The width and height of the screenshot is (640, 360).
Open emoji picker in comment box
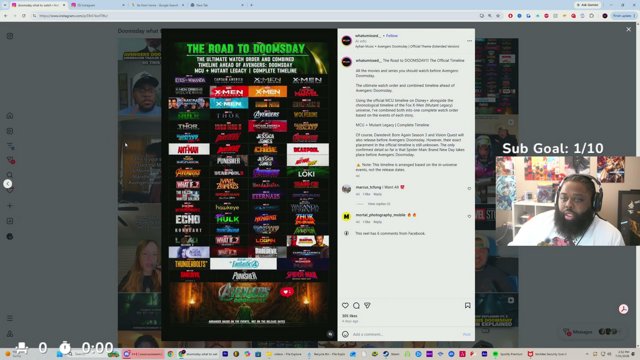click(345, 334)
